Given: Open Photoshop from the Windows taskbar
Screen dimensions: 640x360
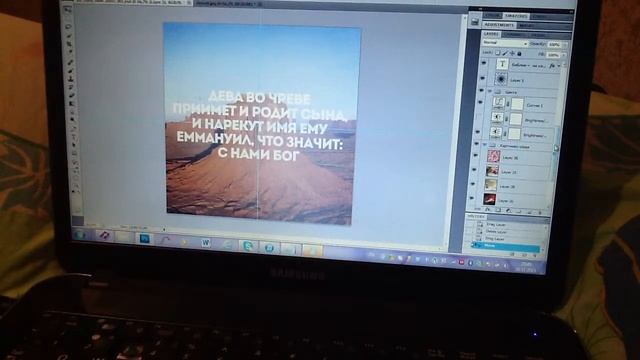Looking at the screenshot, I should 144,239.
